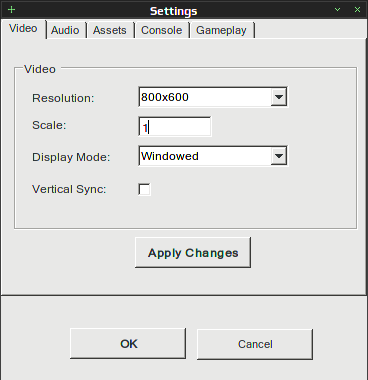Viewport: 368px width, 380px height.
Task: Click the green plus title bar icon
Action: 11,9
